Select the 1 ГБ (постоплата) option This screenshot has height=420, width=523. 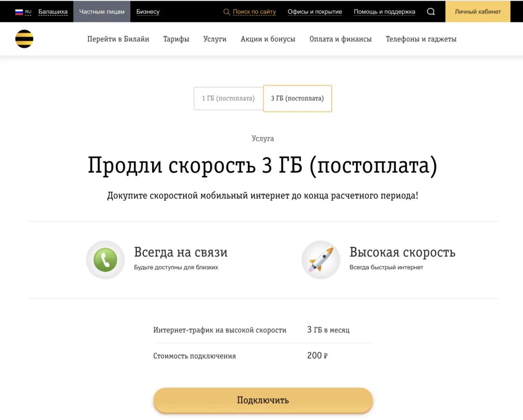click(229, 98)
